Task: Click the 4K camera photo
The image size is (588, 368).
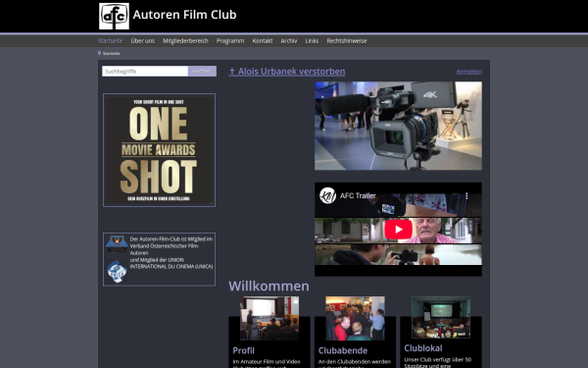Action: [x=398, y=126]
